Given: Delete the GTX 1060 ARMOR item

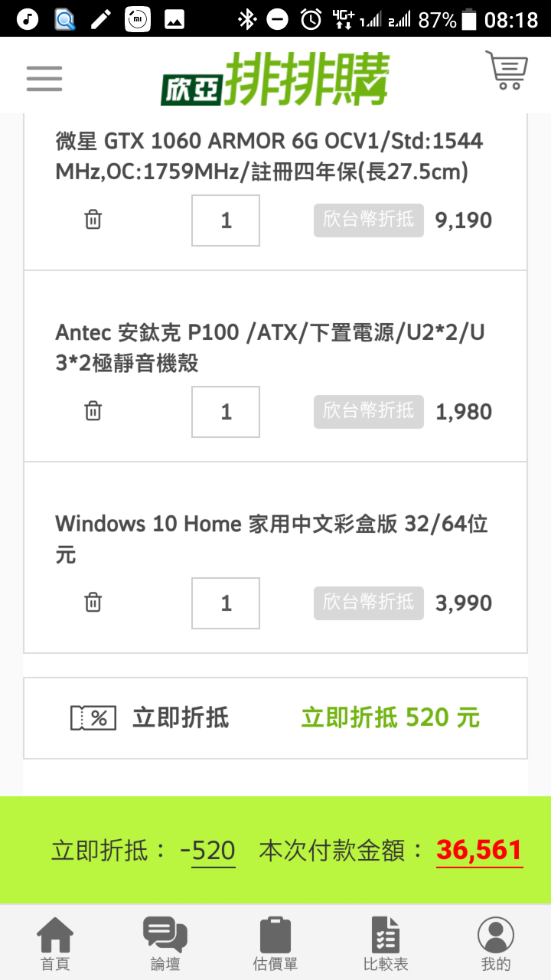Looking at the screenshot, I should (93, 220).
